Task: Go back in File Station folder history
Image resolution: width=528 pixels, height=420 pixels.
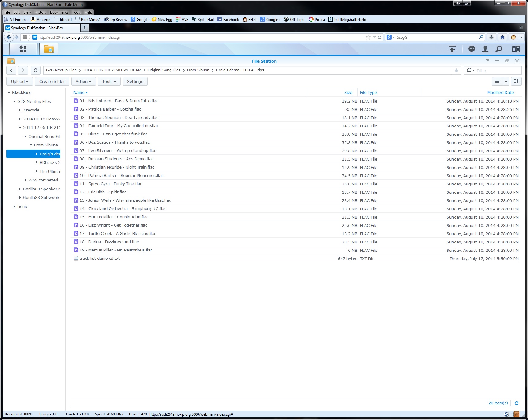Action: [11, 70]
